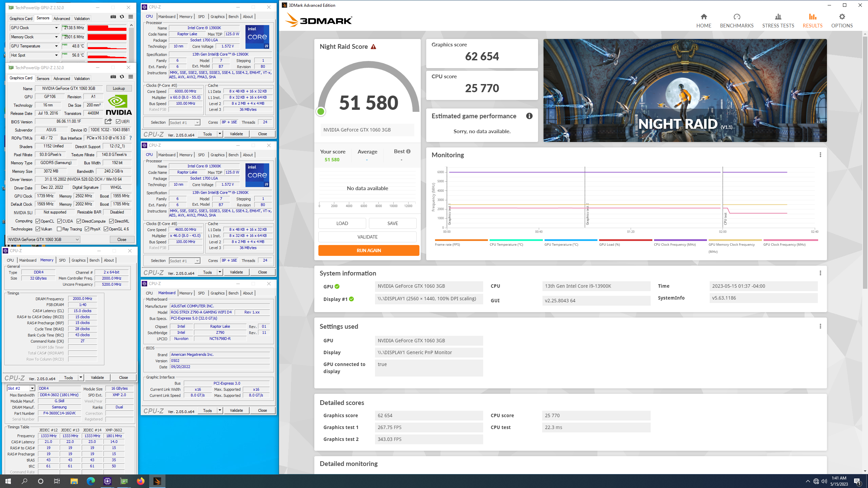The width and height of the screenshot is (868, 488).
Task: Click BIOS version share/export icon in GPU-Z
Action: (x=108, y=121)
